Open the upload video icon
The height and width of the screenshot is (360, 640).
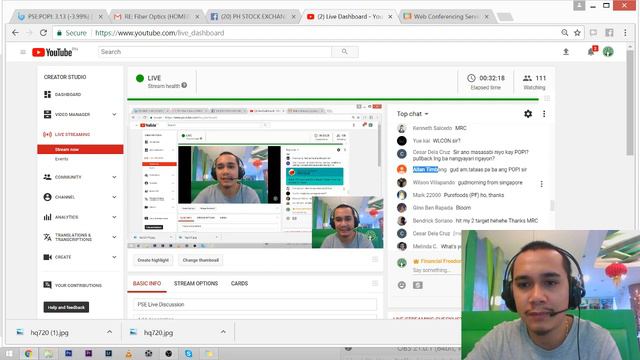point(566,52)
